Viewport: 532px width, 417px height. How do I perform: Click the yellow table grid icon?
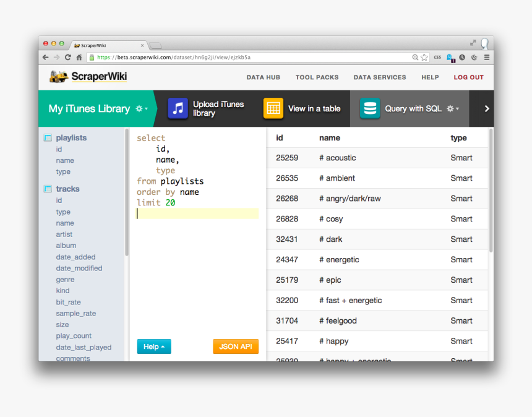click(273, 108)
